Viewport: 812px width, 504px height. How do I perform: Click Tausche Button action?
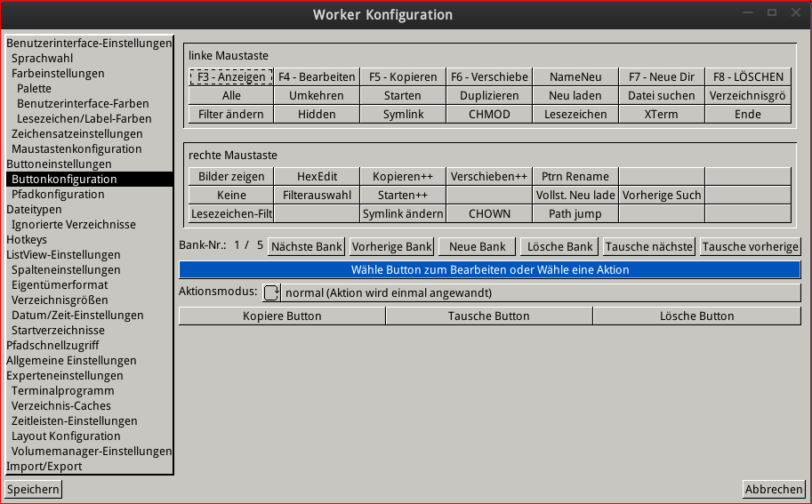point(488,316)
